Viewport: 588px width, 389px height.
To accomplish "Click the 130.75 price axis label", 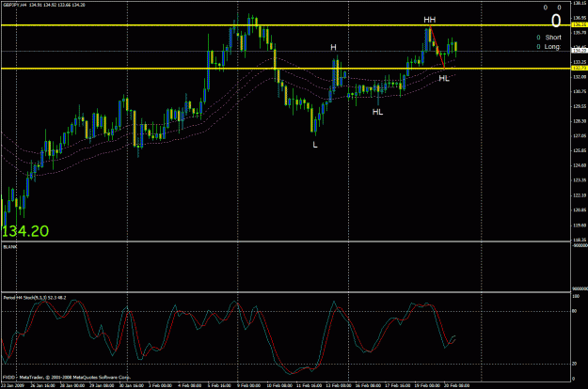I will coord(580,91).
